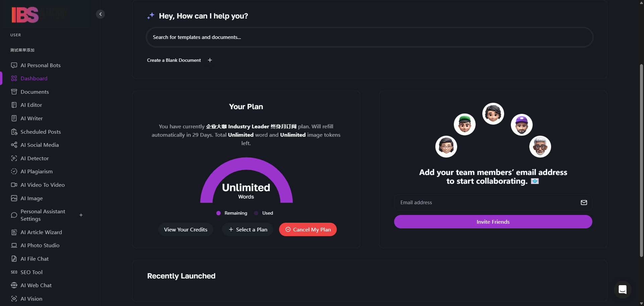Click the AI Web Chat globe icon
Screen dimensions: 644x306
tap(14, 285)
